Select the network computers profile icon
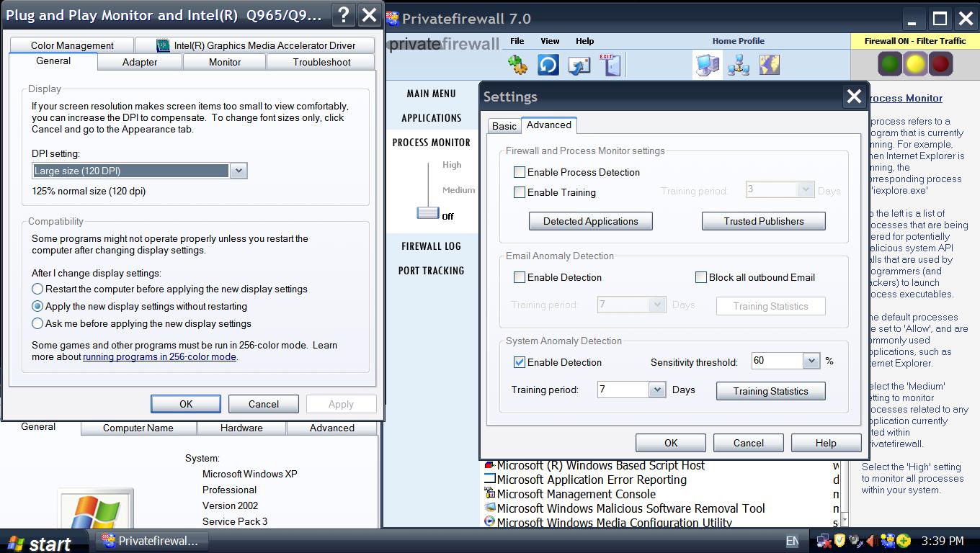The image size is (980, 553). coord(739,65)
